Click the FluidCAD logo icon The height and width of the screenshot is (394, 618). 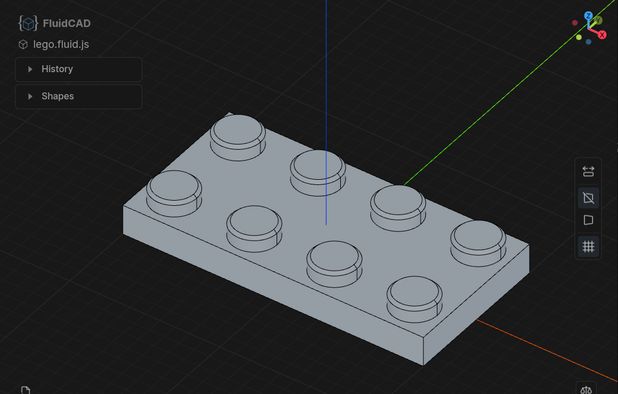coord(28,23)
